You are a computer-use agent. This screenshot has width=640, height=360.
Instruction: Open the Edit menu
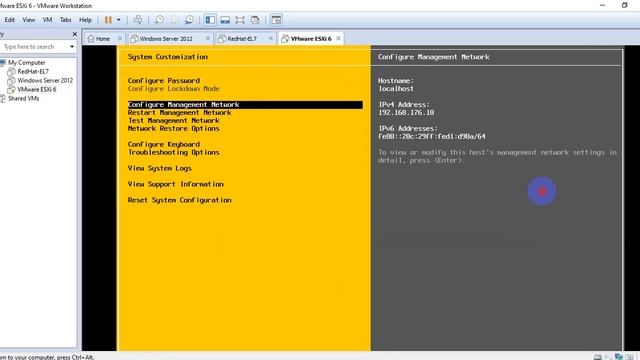[9, 20]
